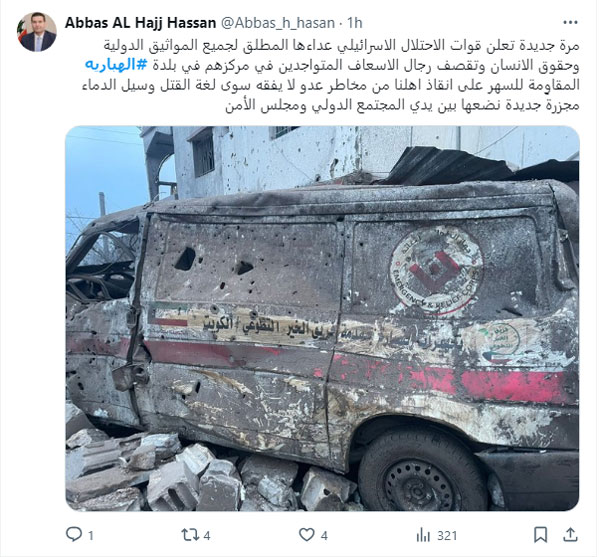The image size is (600, 557).
Task: Open the blue #الهباريه hashtag
Action: coord(116,65)
